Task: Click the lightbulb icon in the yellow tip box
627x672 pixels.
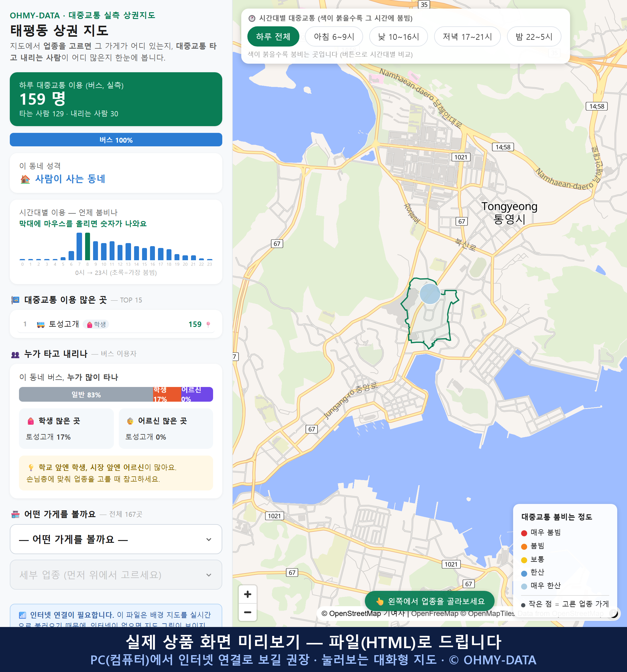Action: [x=31, y=467]
